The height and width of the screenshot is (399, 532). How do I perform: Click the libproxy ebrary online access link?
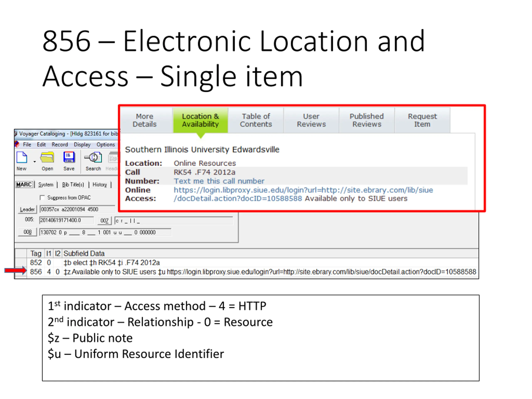point(303,194)
